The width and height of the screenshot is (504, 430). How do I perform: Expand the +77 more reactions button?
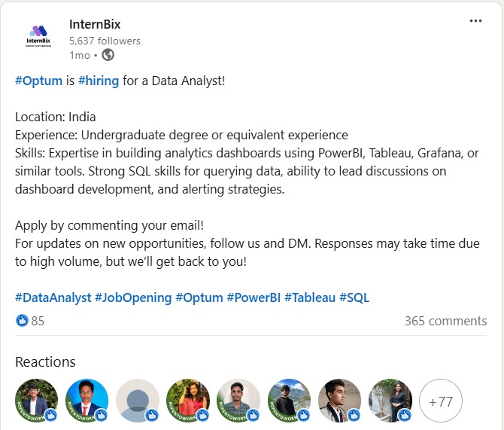tap(441, 401)
